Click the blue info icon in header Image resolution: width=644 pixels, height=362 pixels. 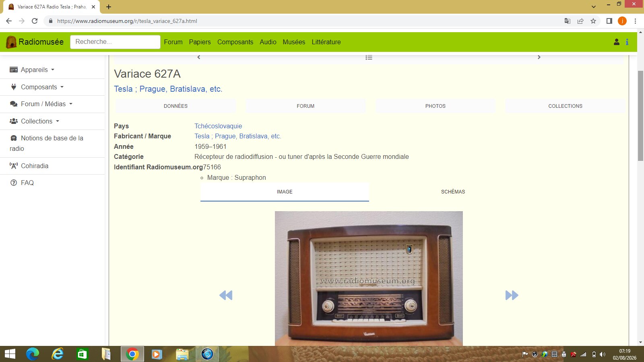(627, 42)
